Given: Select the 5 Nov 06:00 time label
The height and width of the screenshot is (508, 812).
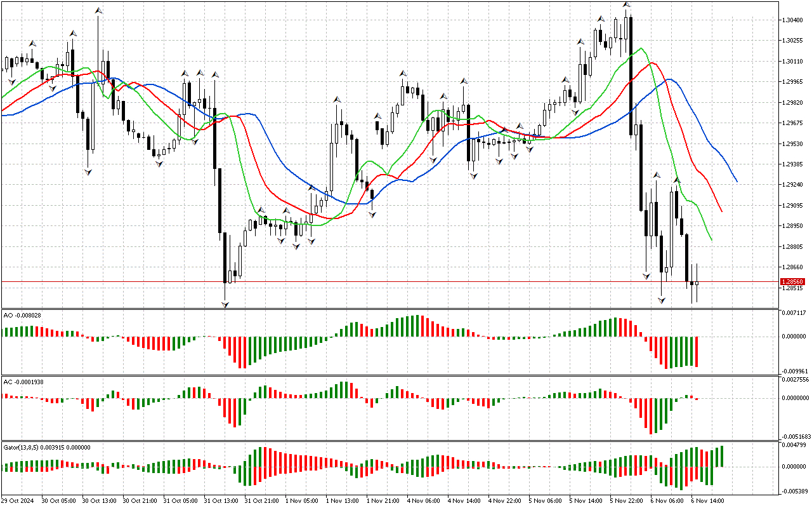Looking at the screenshot, I should click(x=546, y=501).
